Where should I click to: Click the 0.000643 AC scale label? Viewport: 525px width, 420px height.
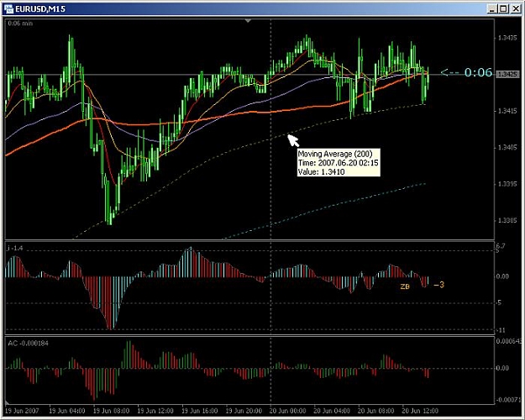[x=509, y=341]
